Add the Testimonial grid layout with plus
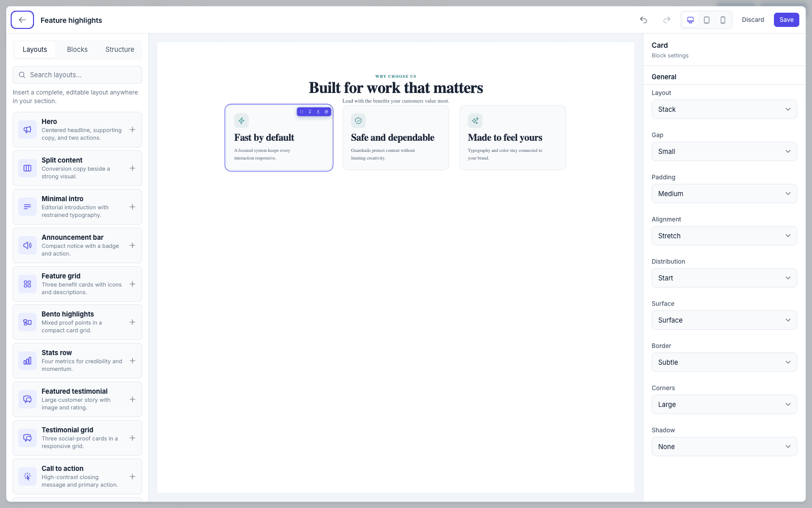Screen dimensions: 812x508 [x=132, y=438]
